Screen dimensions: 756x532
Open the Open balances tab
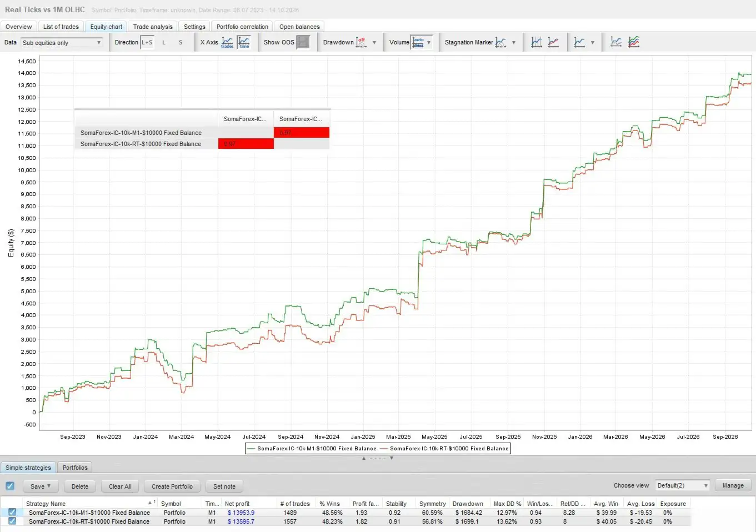[299, 27]
